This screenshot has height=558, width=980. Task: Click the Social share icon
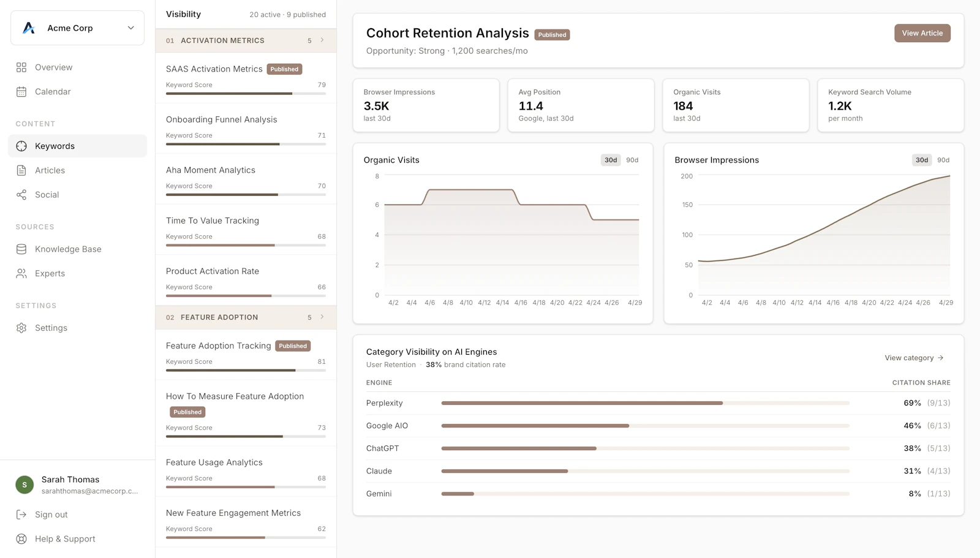click(x=21, y=195)
